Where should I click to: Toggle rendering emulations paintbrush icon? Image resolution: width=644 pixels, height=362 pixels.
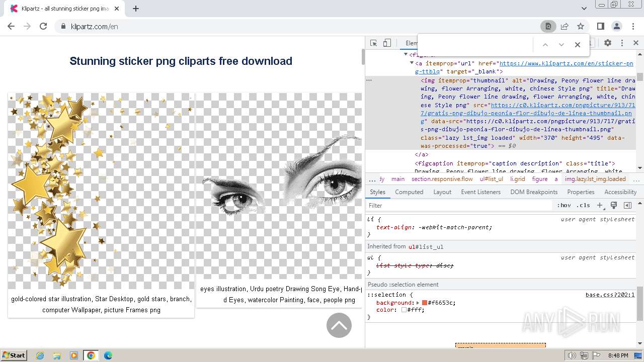click(614, 205)
